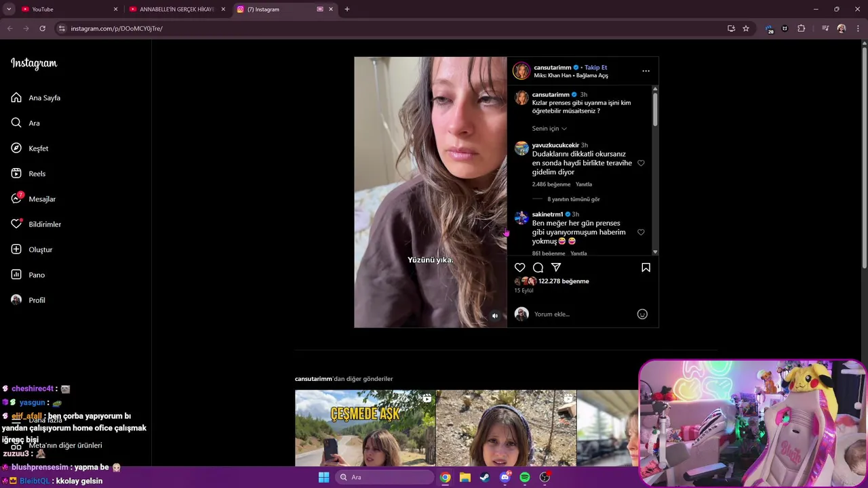This screenshot has height=488, width=868.
Task: Open Mesajlar with unread badge
Action: (x=33, y=199)
